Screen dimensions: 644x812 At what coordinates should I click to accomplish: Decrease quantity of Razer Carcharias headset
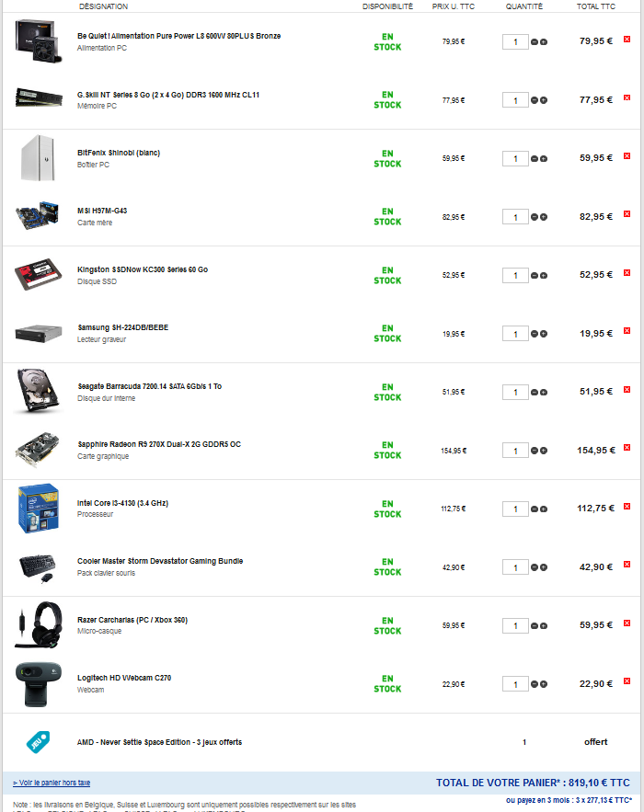[535, 626]
